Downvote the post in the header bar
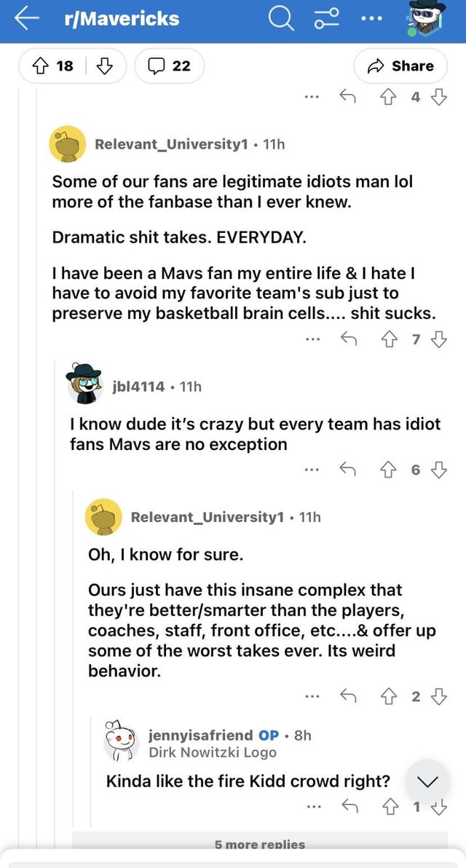This screenshot has height=868, width=466. click(x=106, y=66)
